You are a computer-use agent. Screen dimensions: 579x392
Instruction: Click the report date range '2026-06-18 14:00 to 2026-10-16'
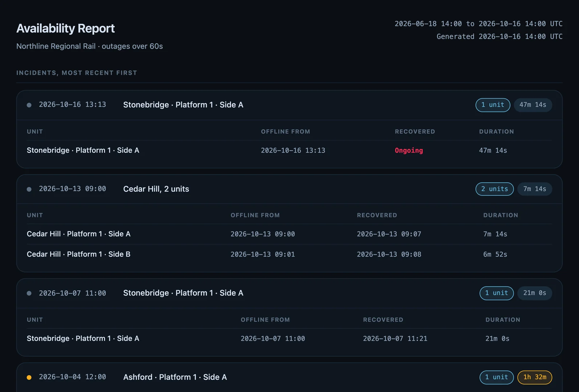478,24
